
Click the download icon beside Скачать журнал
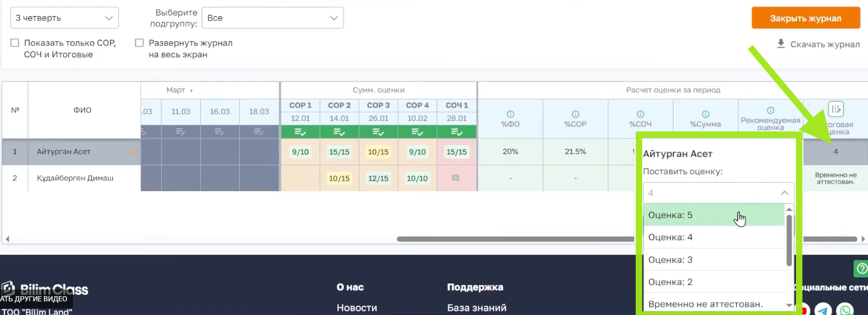(781, 44)
